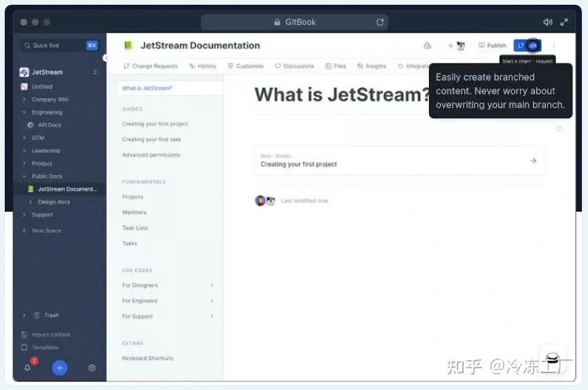Click the green JetStream Documentation book icon
Image resolution: width=588 pixels, height=390 pixels.
[128, 46]
